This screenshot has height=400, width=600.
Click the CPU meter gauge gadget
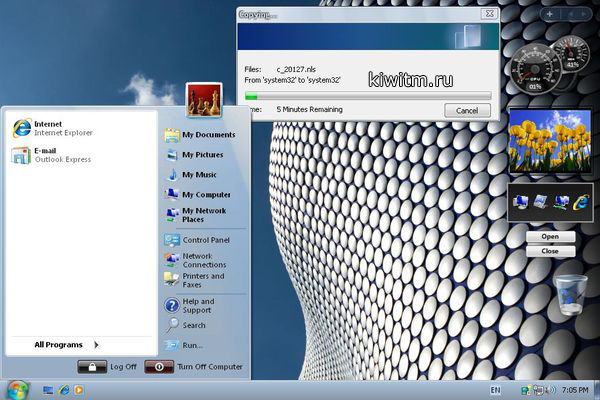tap(534, 70)
